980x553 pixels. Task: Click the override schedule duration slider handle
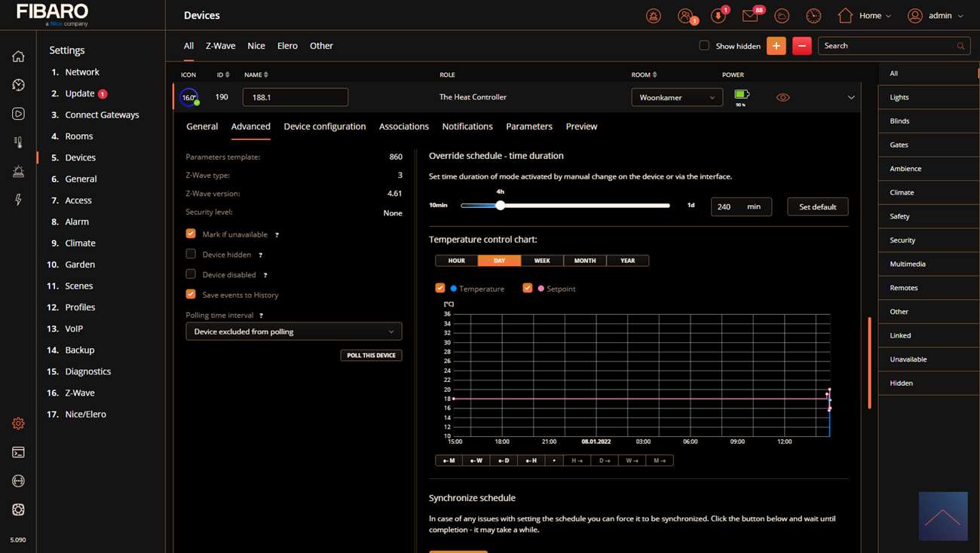pyautogui.click(x=500, y=206)
